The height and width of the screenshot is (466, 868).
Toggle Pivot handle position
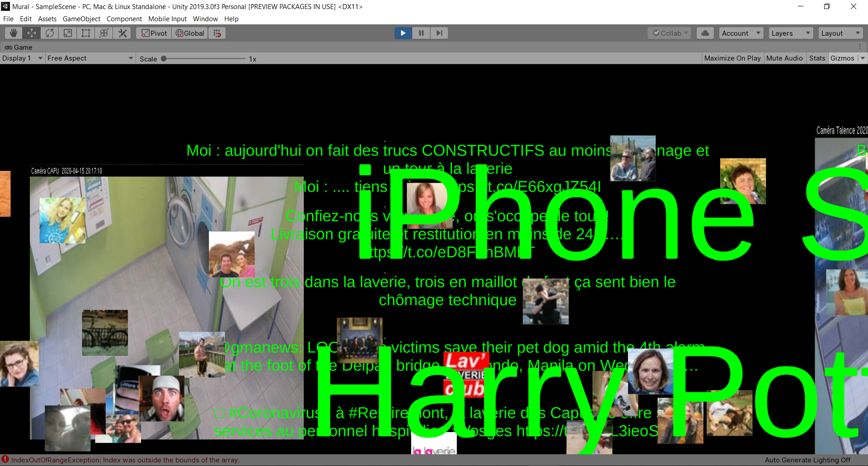click(x=154, y=33)
